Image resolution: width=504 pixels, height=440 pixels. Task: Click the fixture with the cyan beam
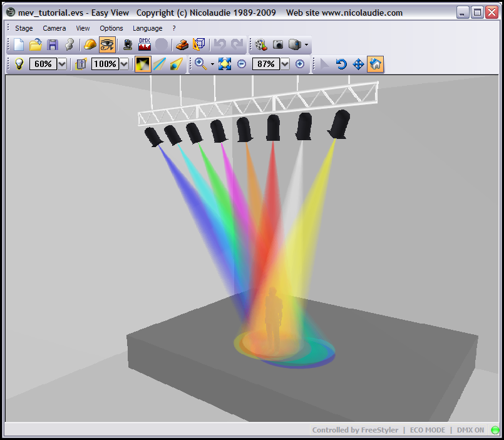tap(173, 135)
